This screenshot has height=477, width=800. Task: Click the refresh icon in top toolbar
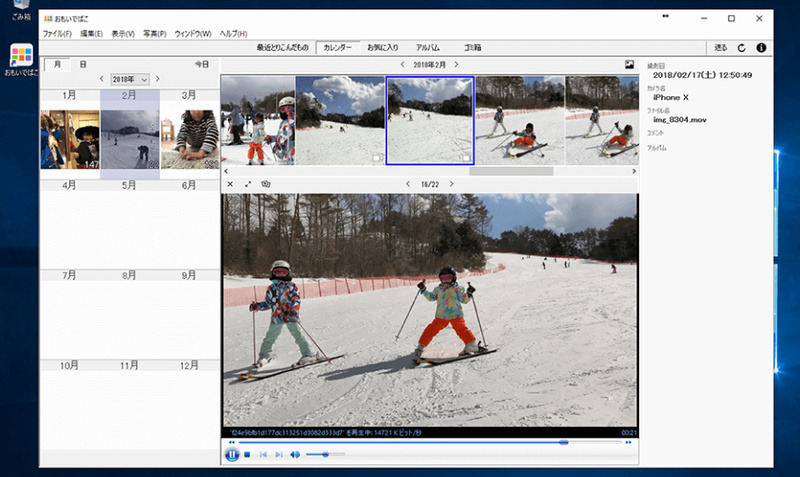[742, 47]
